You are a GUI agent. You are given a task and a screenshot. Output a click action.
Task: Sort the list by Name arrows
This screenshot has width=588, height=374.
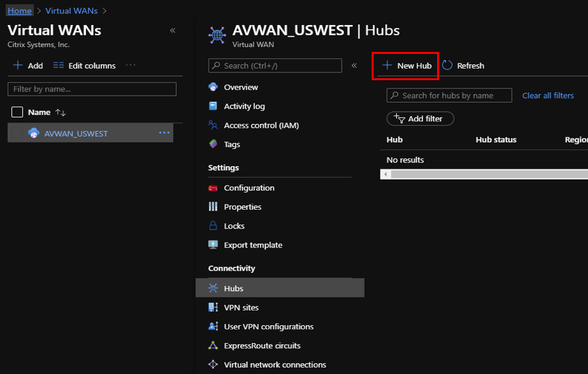click(60, 112)
